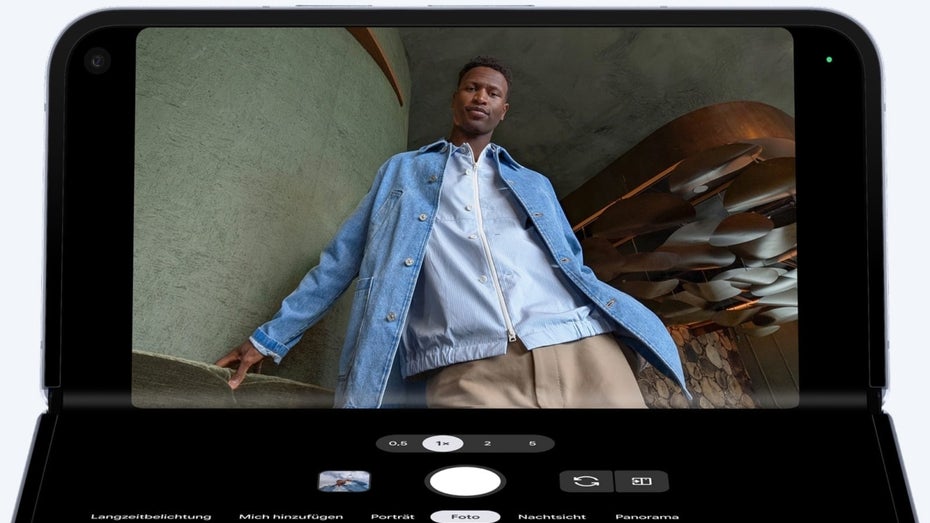Switch to Porträt mode
Viewport: 930px width, 523px height.
pyautogui.click(x=392, y=516)
